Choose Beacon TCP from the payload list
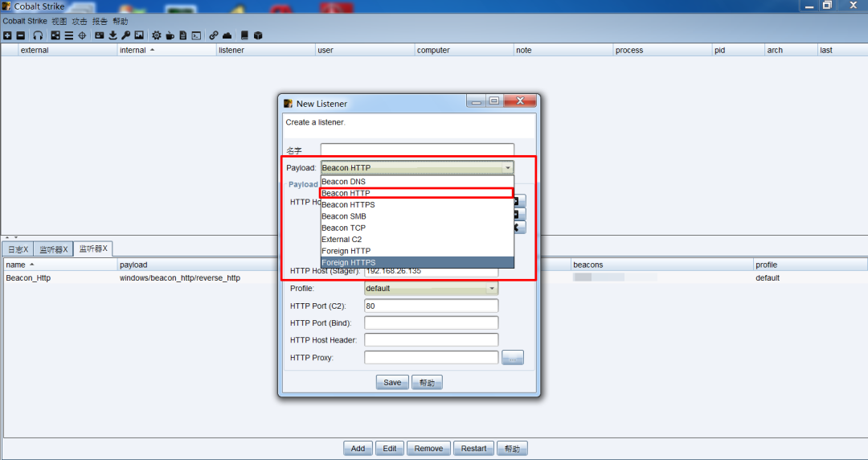This screenshot has height=460, width=868. click(x=417, y=228)
